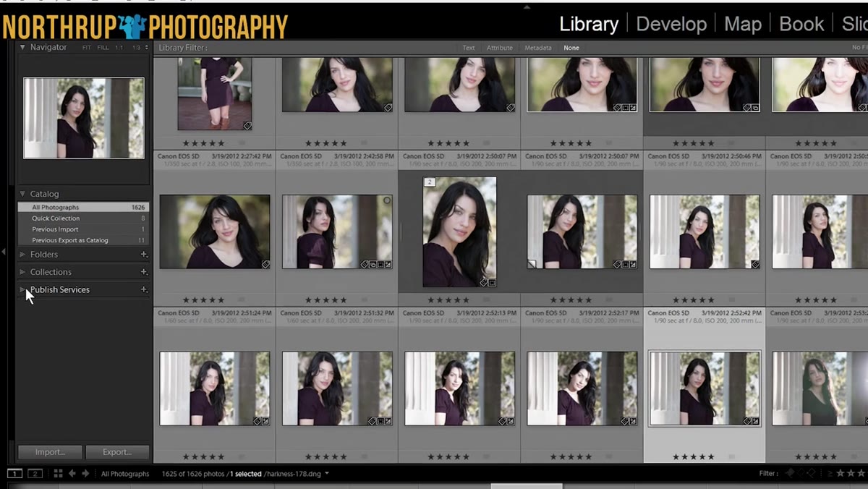Viewport: 868px width, 489px height.
Task: Click the grid view icon in filmstrip bar
Action: 58,474
